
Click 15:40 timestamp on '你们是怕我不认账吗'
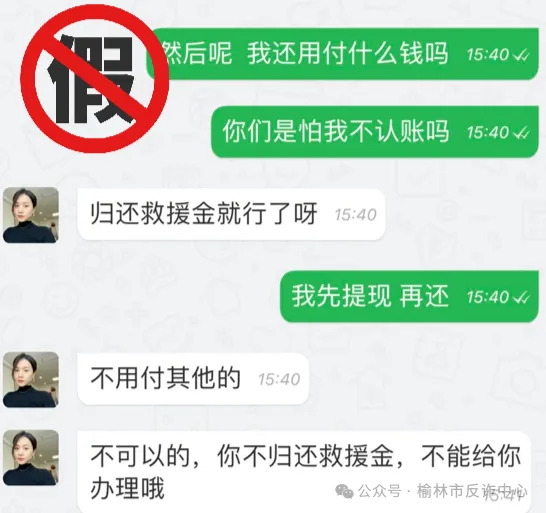click(x=488, y=133)
